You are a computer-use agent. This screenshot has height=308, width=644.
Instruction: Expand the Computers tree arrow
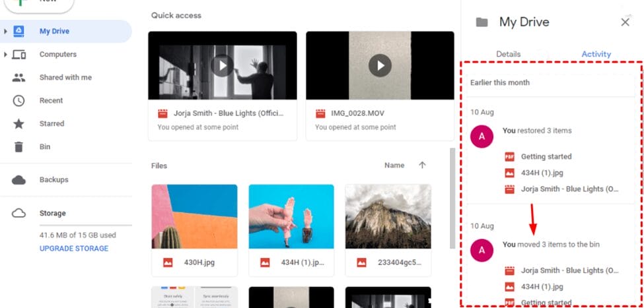pyautogui.click(x=5, y=54)
